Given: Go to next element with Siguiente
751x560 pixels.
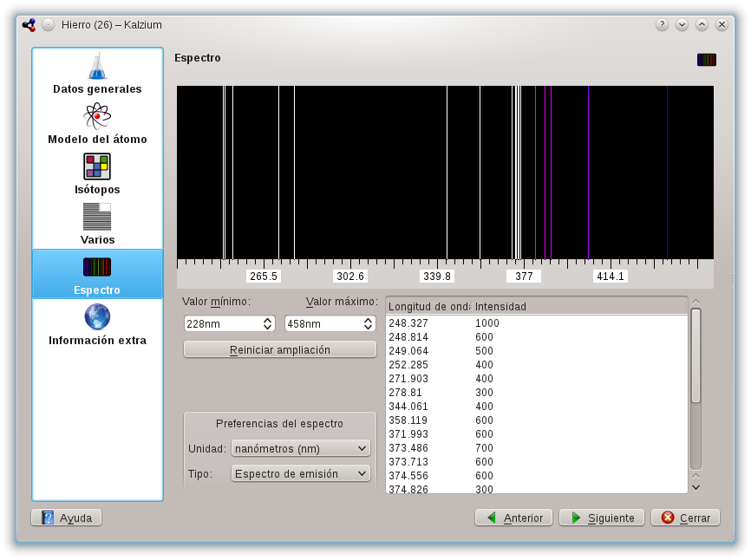Looking at the screenshot, I should coord(602,518).
